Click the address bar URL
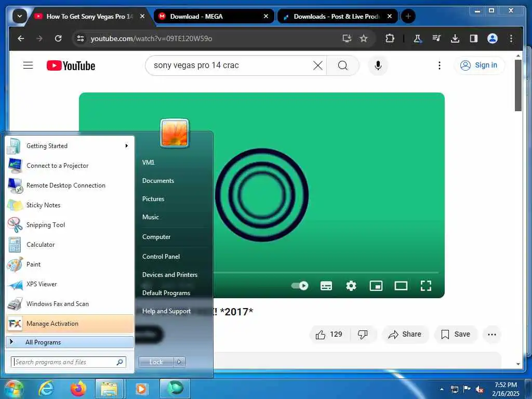This screenshot has height=399, width=532. (x=151, y=38)
